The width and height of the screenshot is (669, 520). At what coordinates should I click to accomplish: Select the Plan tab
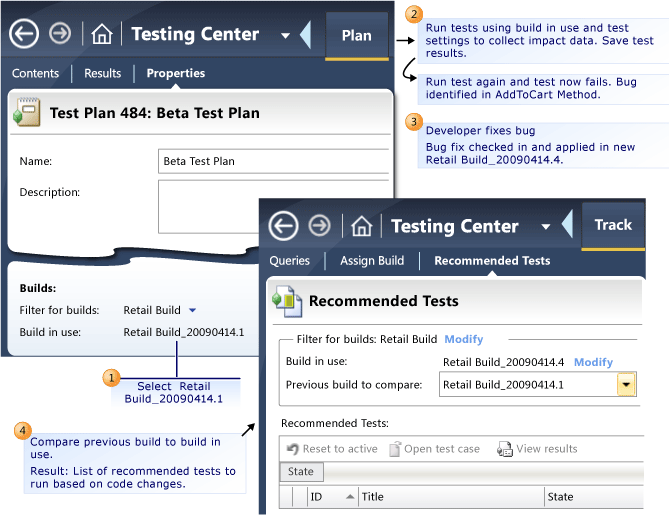(357, 36)
